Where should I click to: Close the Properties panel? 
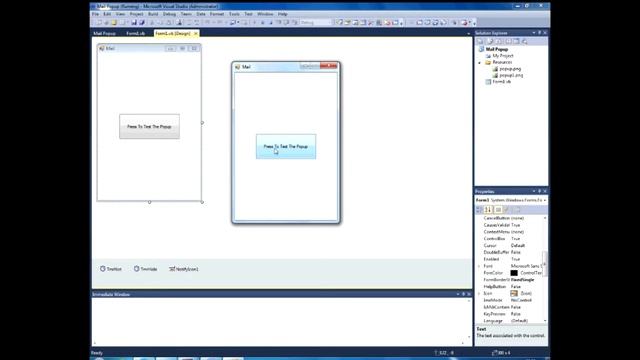point(545,191)
